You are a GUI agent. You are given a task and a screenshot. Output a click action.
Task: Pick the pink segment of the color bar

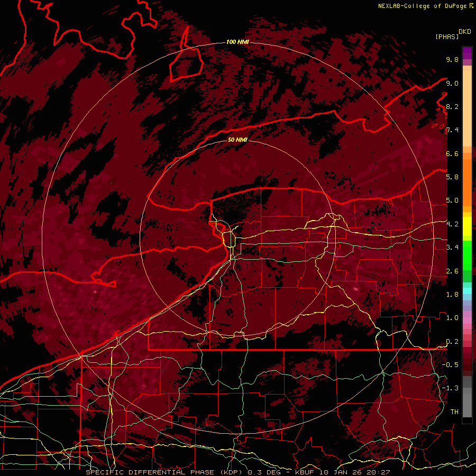click(467, 321)
